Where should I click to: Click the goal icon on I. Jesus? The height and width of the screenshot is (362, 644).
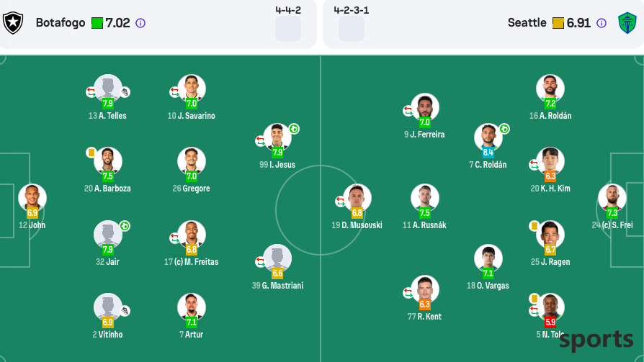click(294, 129)
